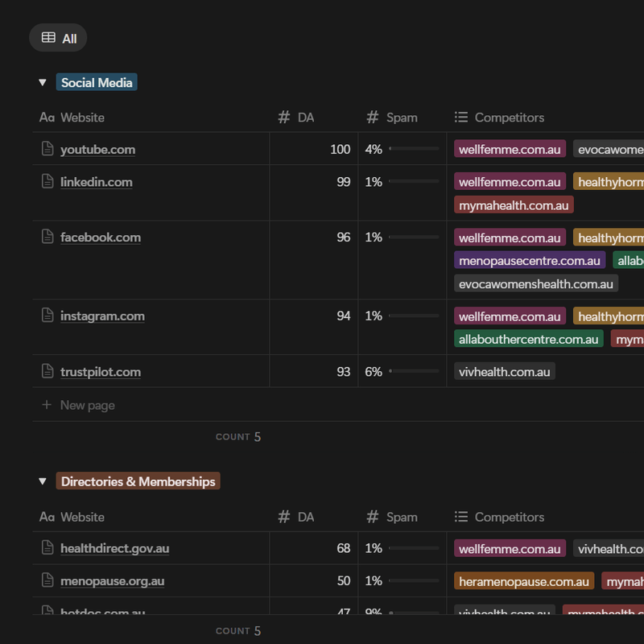Open the trustpilot.com page link
Image resolution: width=644 pixels, height=644 pixels.
(101, 372)
